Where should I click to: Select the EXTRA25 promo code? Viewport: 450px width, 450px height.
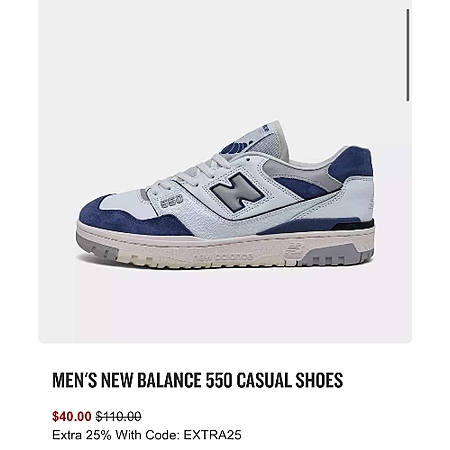point(212,435)
